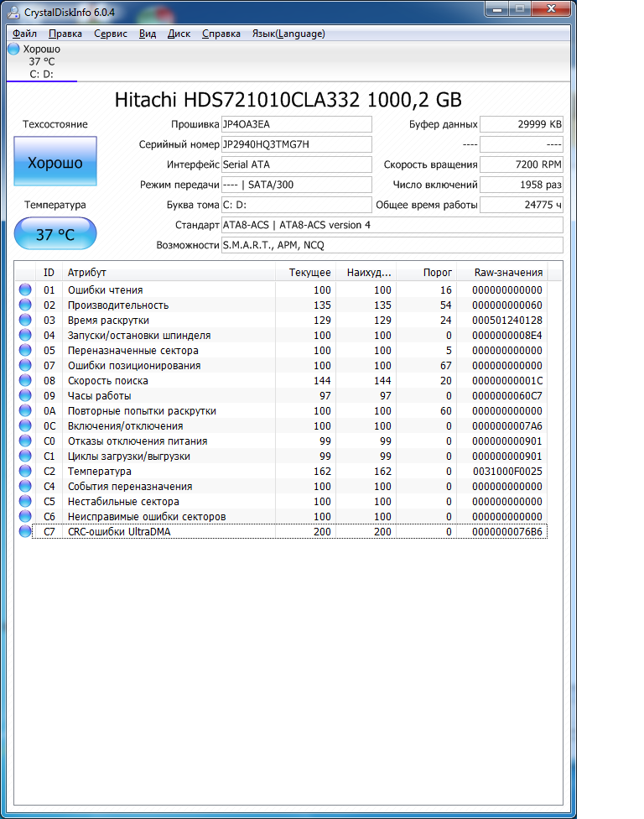Click the Прошивка field JP4OA3EA
This screenshot has height=819, width=644.
pos(297,124)
